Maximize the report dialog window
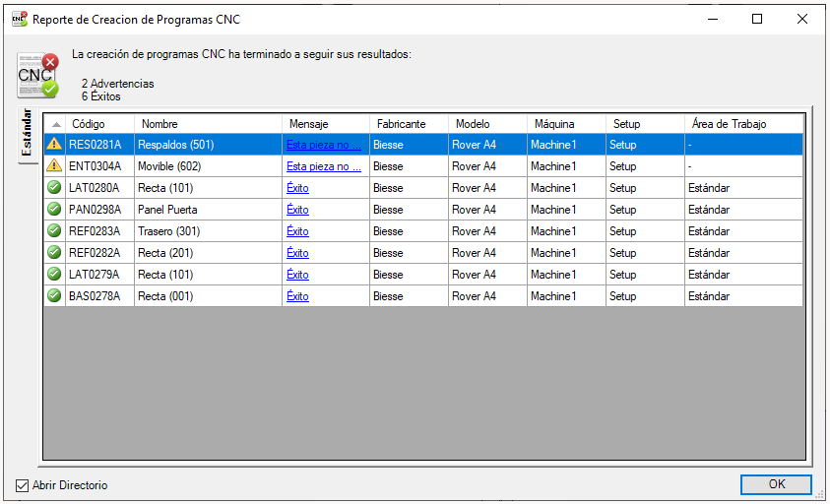This screenshot has height=504, width=830. 757,19
